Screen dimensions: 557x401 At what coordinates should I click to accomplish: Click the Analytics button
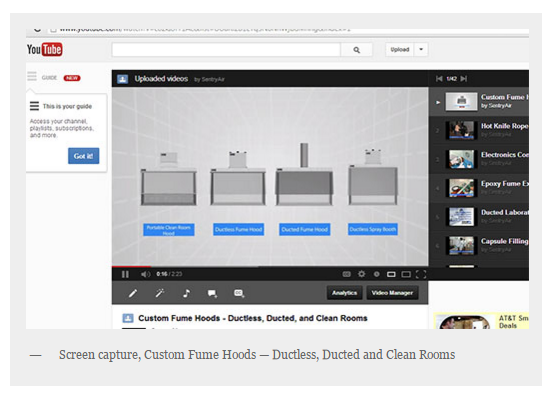(345, 293)
